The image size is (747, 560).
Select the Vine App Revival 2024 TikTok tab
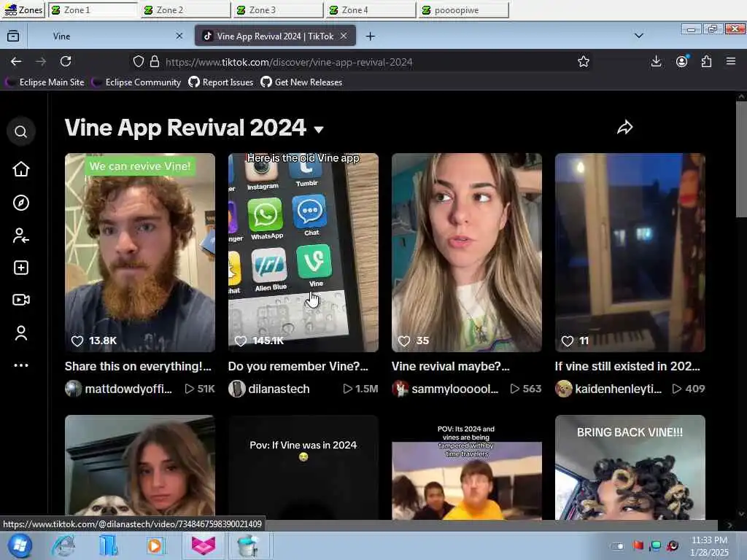[275, 36]
